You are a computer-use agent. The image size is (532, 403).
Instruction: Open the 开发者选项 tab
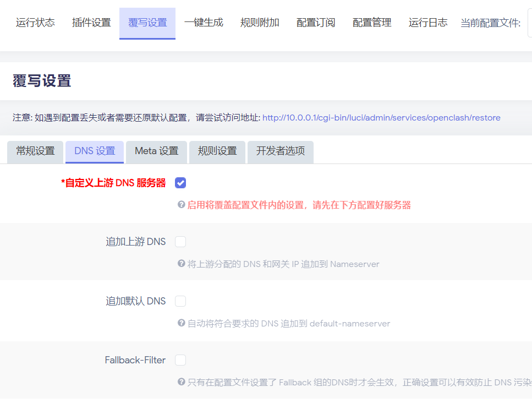[x=281, y=151]
